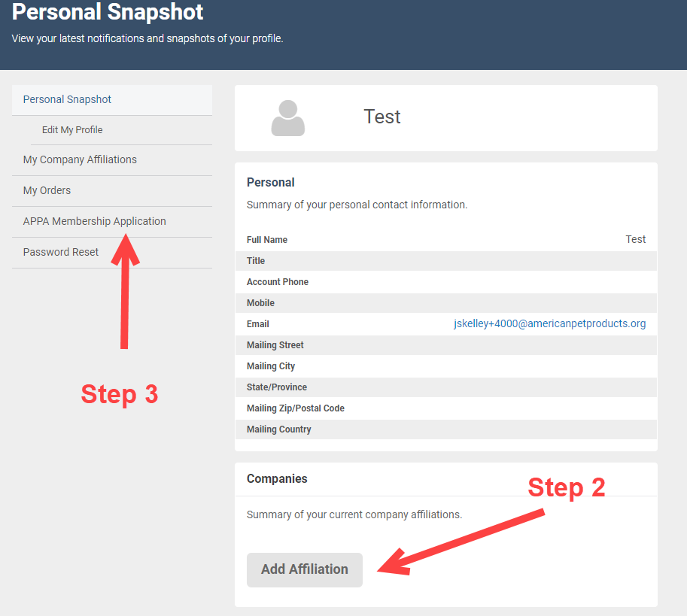687x616 pixels.
Task: Open the Personal Snapshot sidebar item
Action: (x=67, y=99)
